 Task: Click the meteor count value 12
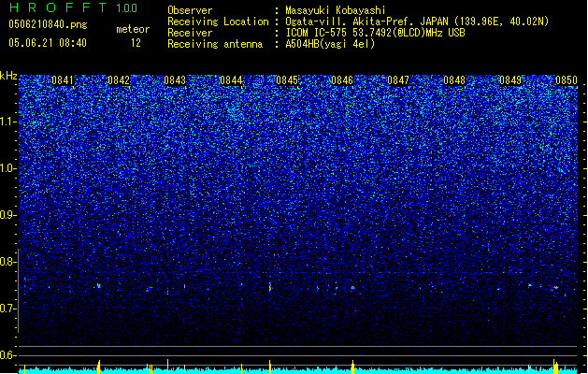click(x=136, y=43)
